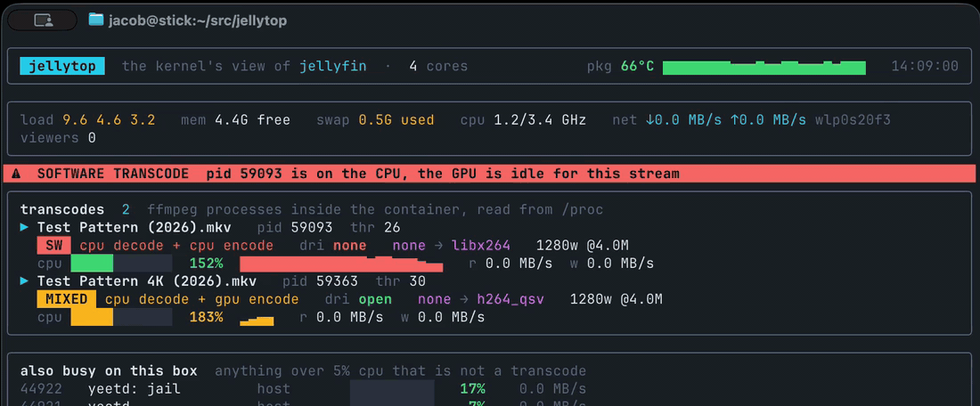980x406 pixels.
Task: Click the blue folder icon beside jacob@stick
Action: click(x=95, y=20)
